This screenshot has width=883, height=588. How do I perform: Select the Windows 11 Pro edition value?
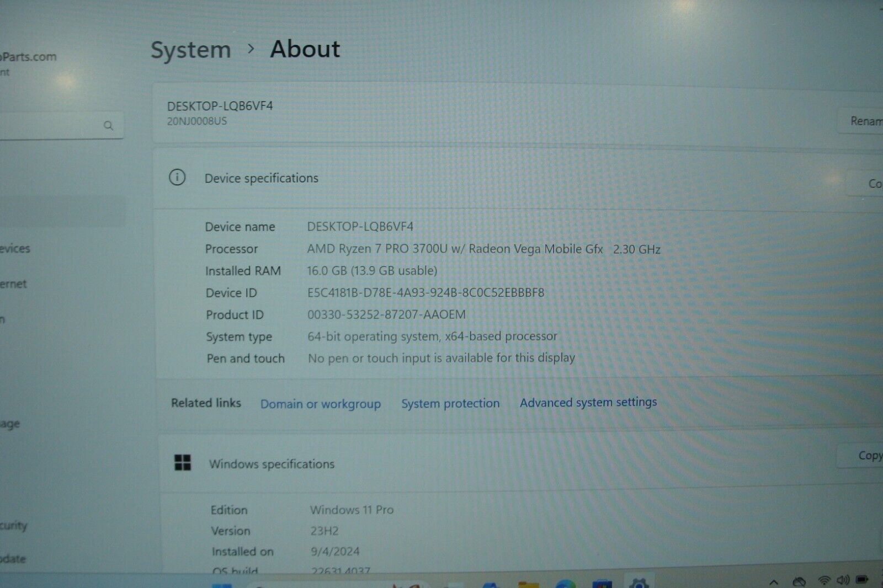352,510
